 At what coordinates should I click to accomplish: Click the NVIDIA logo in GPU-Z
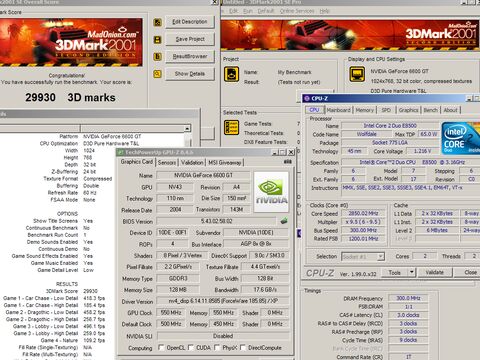(271, 192)
